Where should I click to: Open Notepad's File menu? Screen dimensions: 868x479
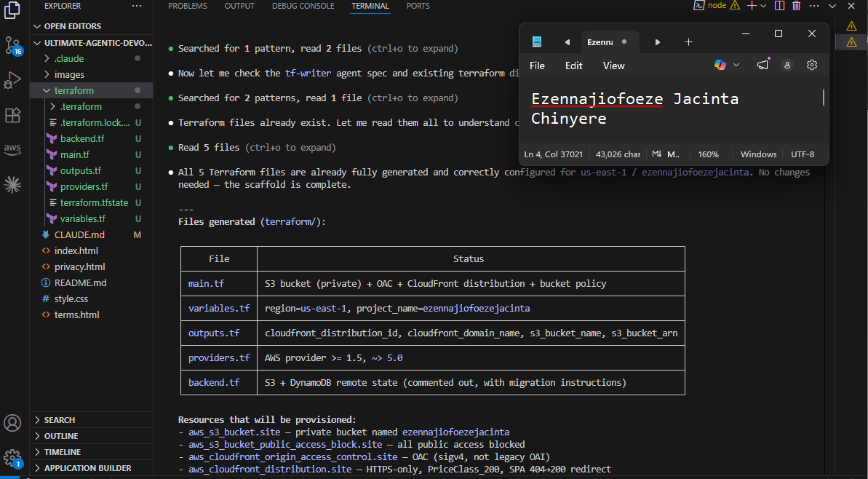[537, 66]
